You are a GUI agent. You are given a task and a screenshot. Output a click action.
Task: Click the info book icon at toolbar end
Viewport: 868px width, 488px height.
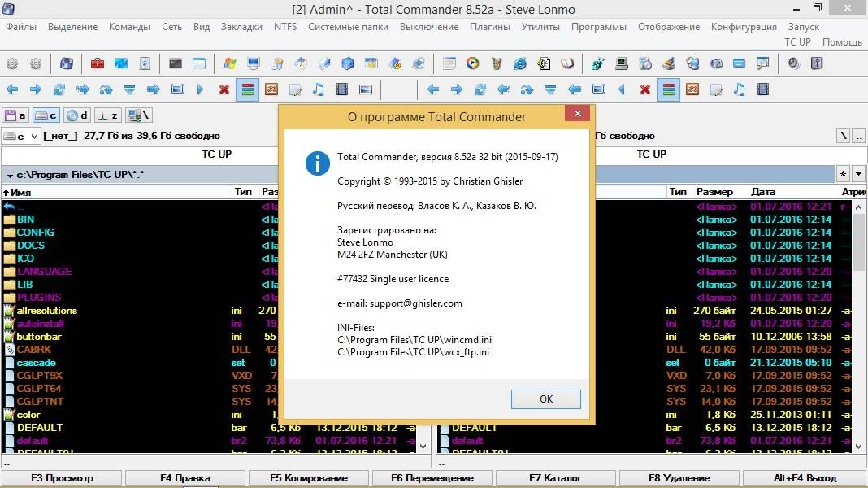pos(817,63)
